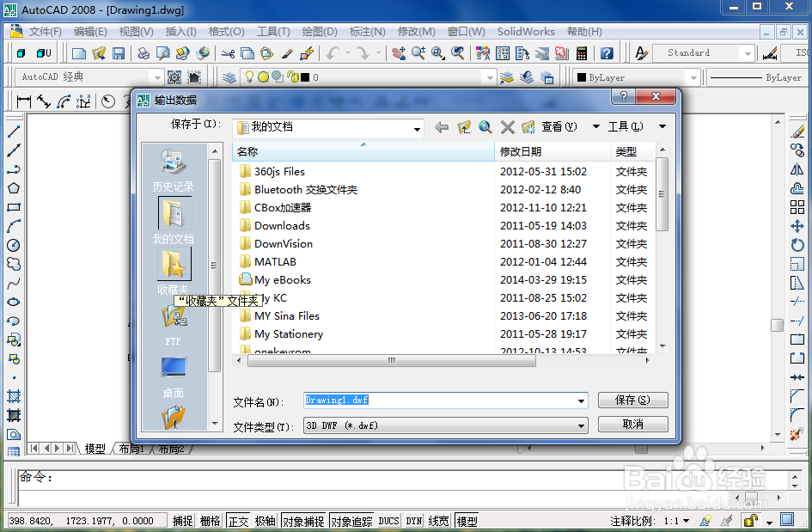Viewport: 812px width, 532px height.
Task: Click the Match Properties brush icon
Action: (287, 52)
